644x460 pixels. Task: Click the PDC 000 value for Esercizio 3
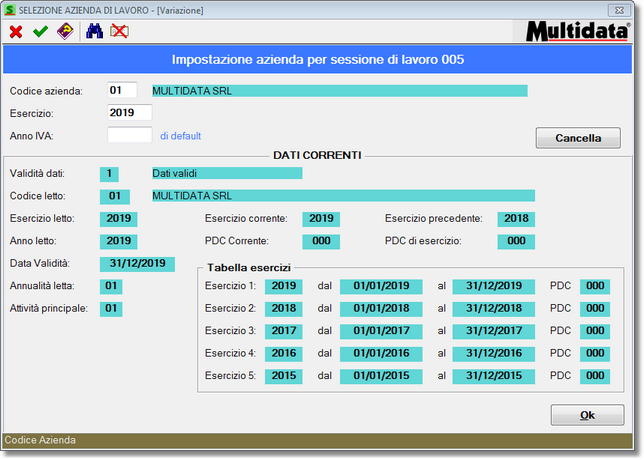[x=595, y=331]
